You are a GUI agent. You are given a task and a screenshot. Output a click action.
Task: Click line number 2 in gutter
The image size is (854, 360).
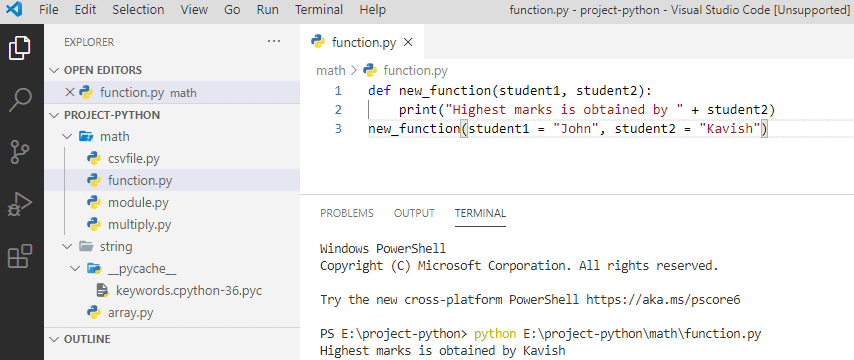point(338,109)
